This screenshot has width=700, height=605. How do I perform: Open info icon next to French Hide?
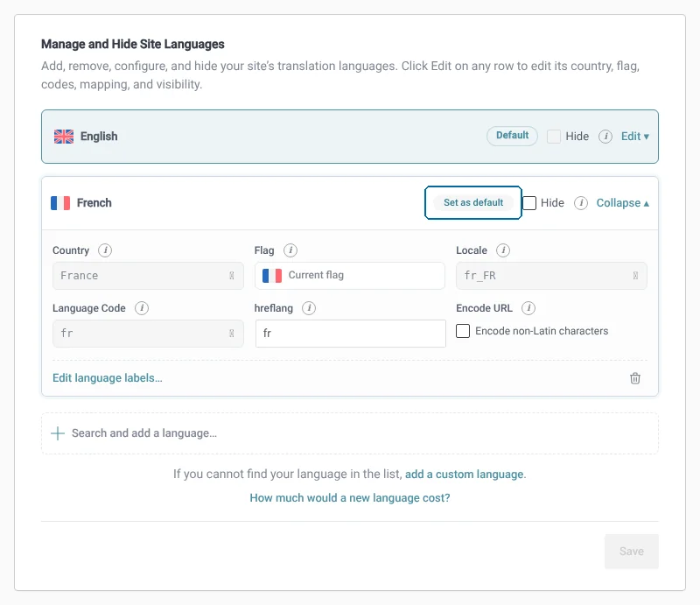[581, 203]
